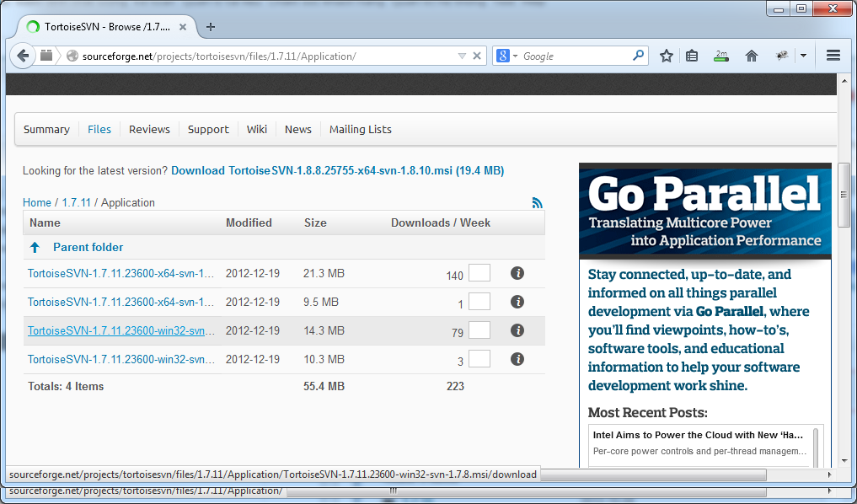The height and width of the screenshot is (504, 857).
Task: Open the Parent folder link
Action: (x=88, y=247)
